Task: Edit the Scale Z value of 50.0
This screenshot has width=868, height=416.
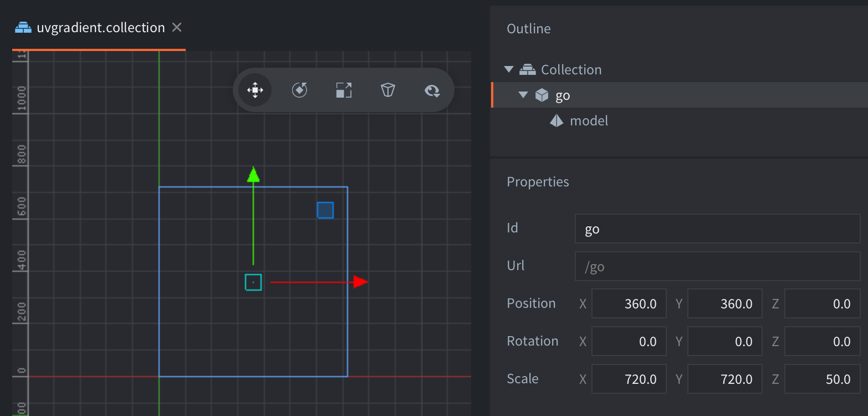Action: click(x=823, y=379)
